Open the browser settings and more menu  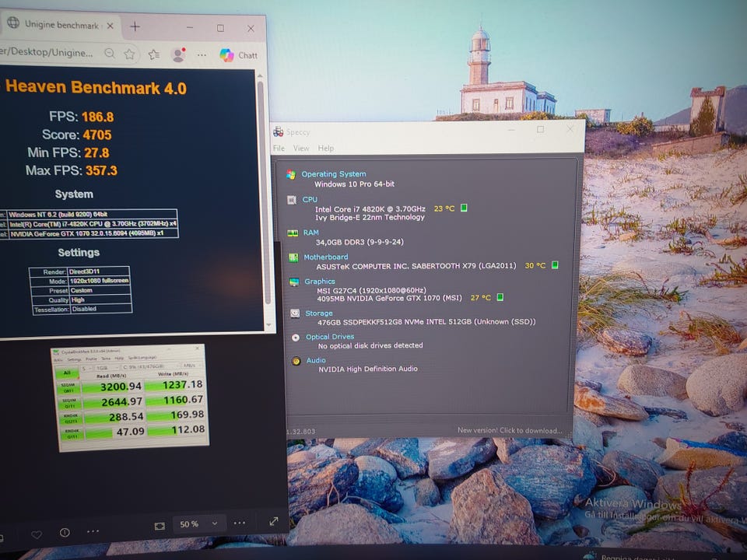(x=202, y=55)
